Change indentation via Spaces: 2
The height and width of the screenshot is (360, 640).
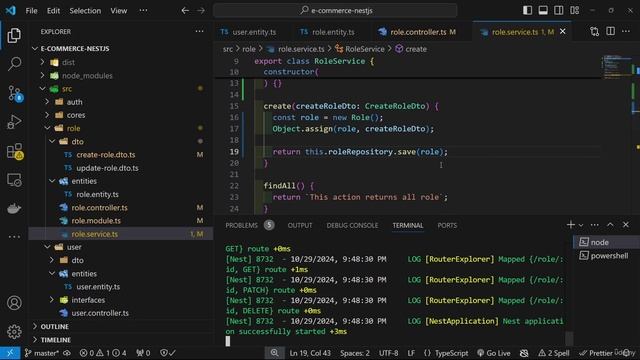click(x=355, y=353)
